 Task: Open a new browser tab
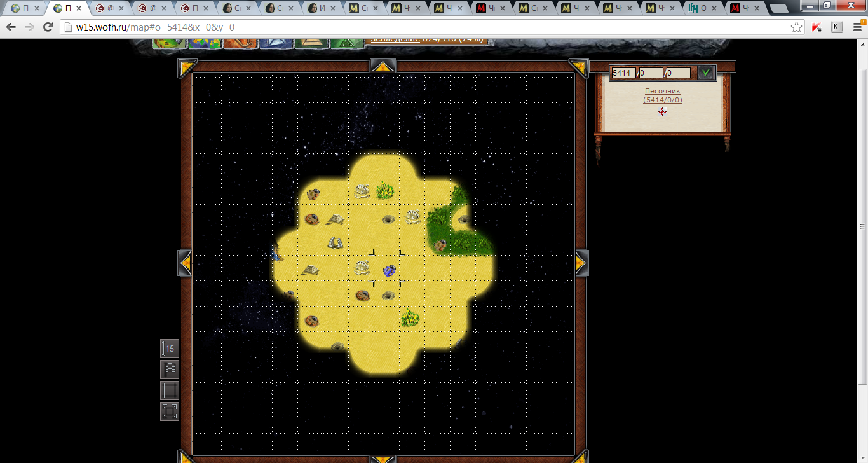[779, 8]
